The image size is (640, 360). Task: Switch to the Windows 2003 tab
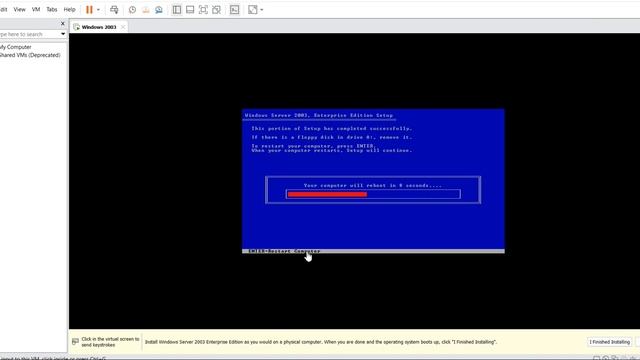[99, 27]
